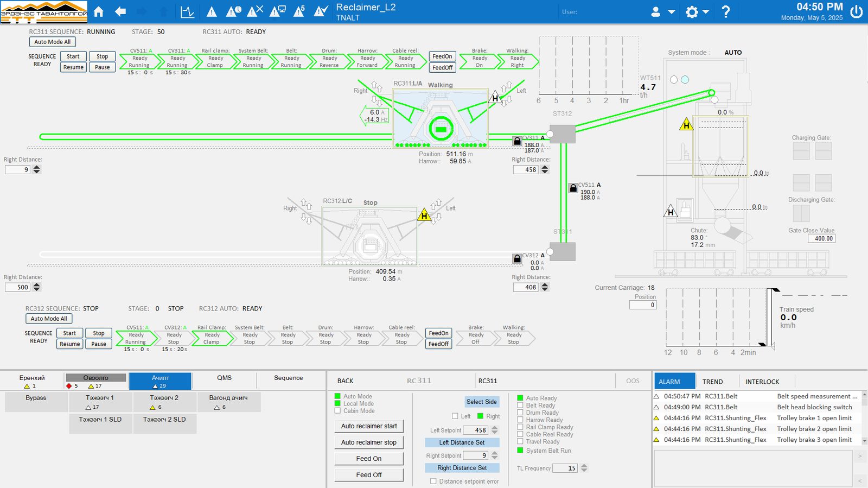Screen dimensions: 868x488
Task: Click the CV511 padlock icon
Action: point(573,188)
